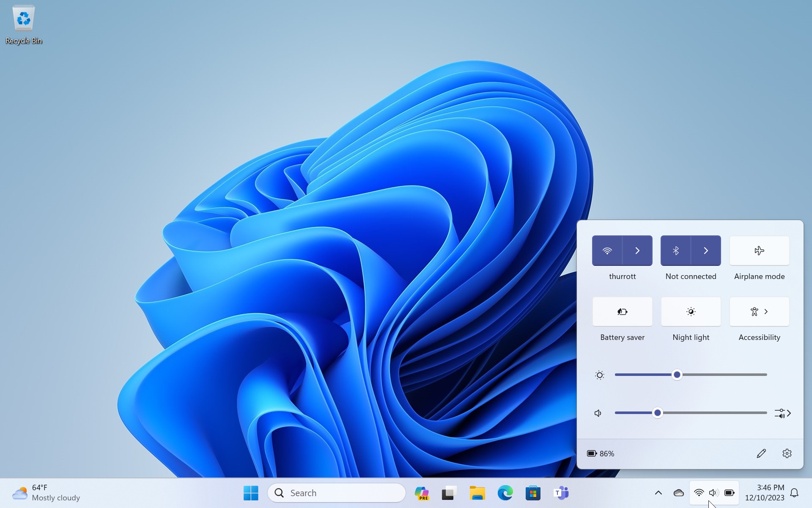Launch Microsoft Edge from taskbar
The width and height of the screenshot is (812, 508).
click(505, 493)
